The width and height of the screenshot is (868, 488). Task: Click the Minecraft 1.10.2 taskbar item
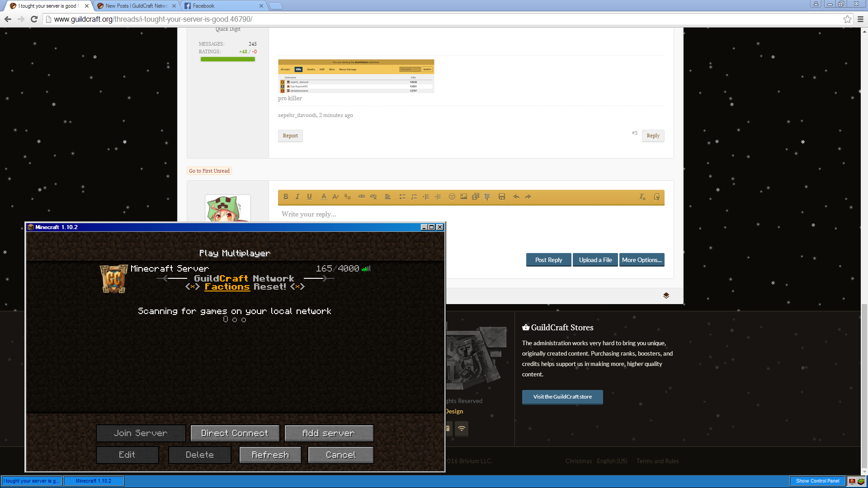[94, 481]
